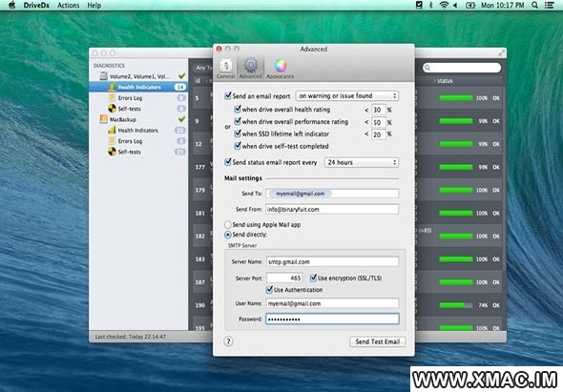
Task: Click the search field in main window
Action: pos(462,68)
